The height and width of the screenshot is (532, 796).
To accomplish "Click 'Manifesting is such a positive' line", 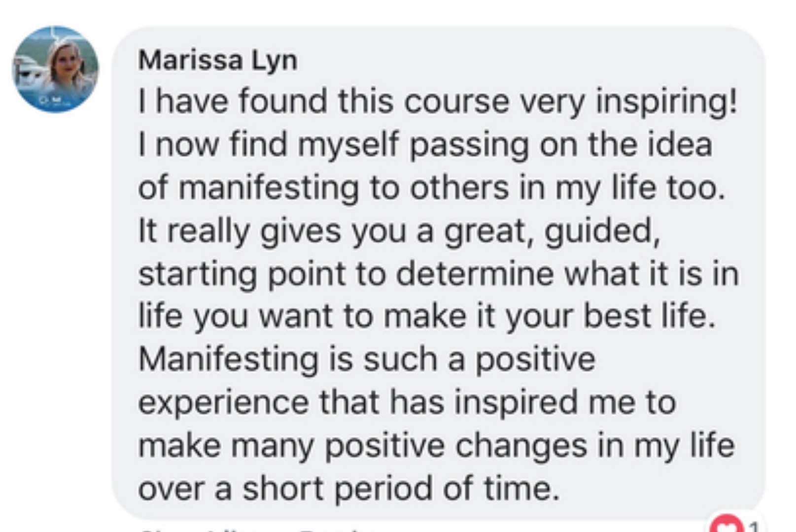I will (367, 360).
